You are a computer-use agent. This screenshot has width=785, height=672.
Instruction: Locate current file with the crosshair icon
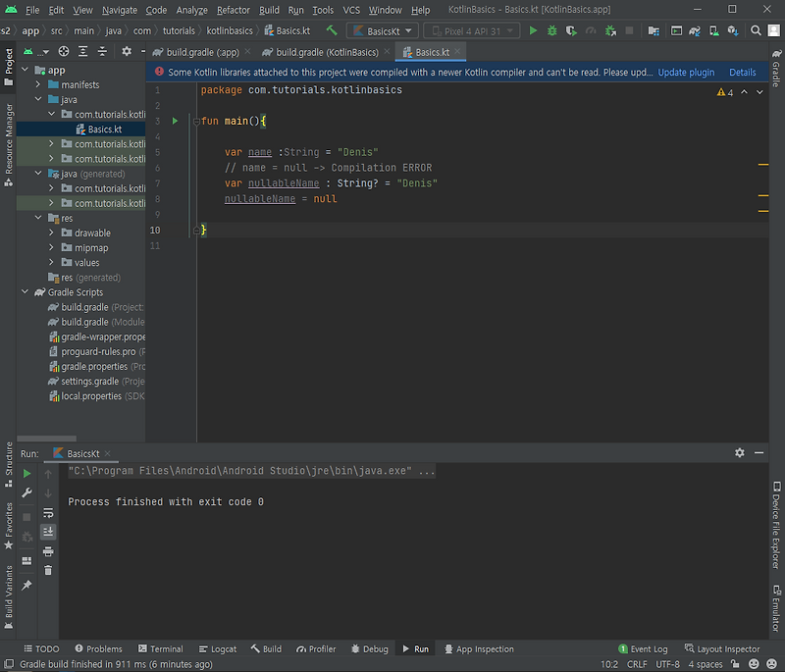tap(63, 51)
